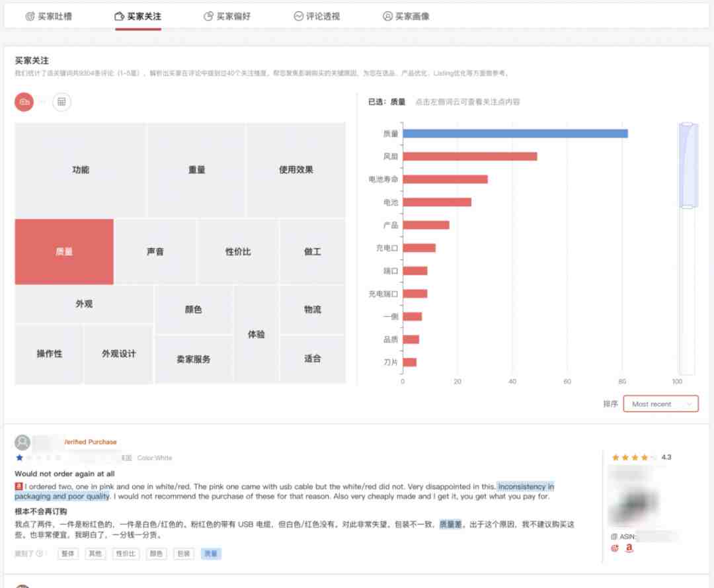Click the 充电口 bar in chart
This screenshot has width=714, height=588.
419,248
